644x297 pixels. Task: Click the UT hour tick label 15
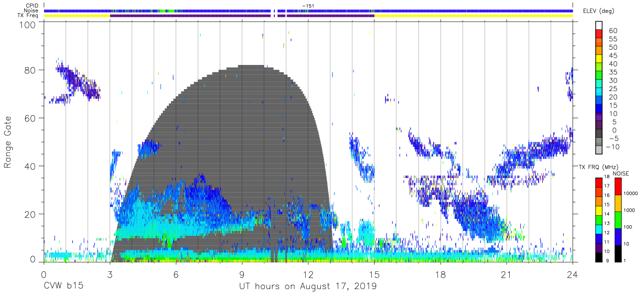click(x=374, y=275)
